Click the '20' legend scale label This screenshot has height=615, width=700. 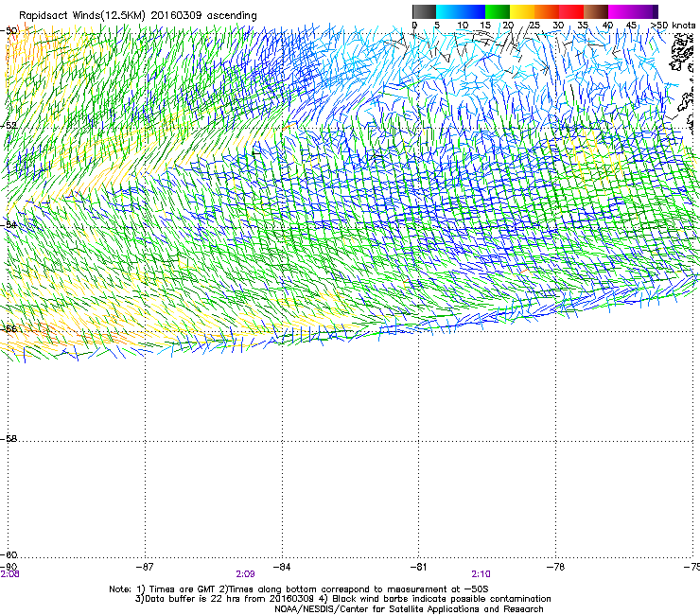coord(508,25)
